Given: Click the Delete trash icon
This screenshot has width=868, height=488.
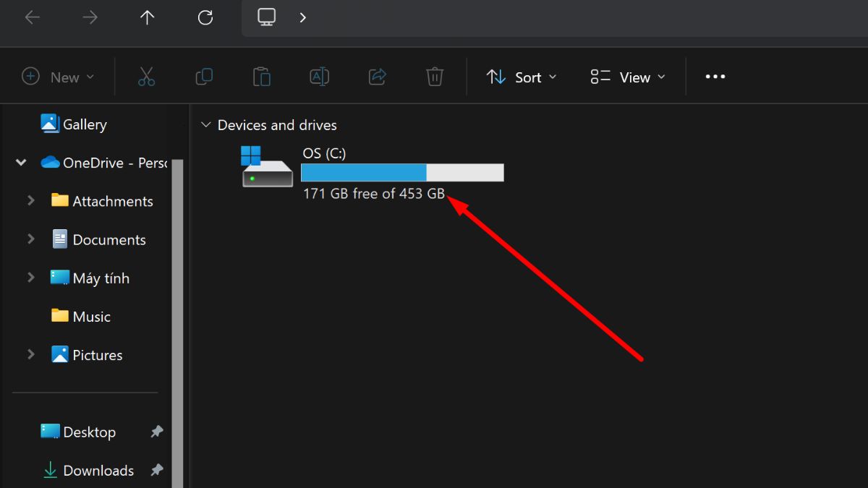Looking at the screenshot, I should pyautogui.click(x=435, y=77).
